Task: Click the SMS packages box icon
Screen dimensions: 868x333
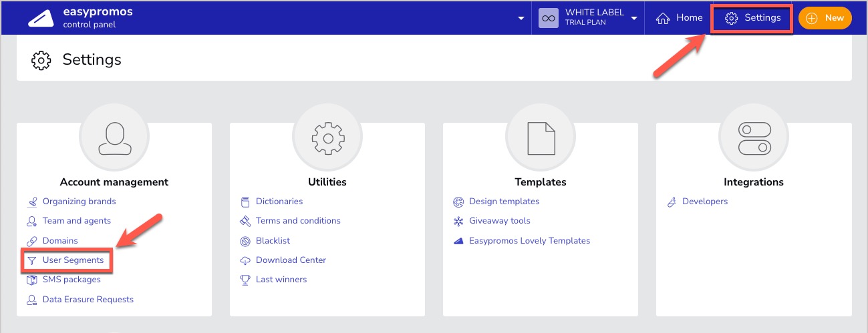Action: pyautogui.click(x=31, y=280)
